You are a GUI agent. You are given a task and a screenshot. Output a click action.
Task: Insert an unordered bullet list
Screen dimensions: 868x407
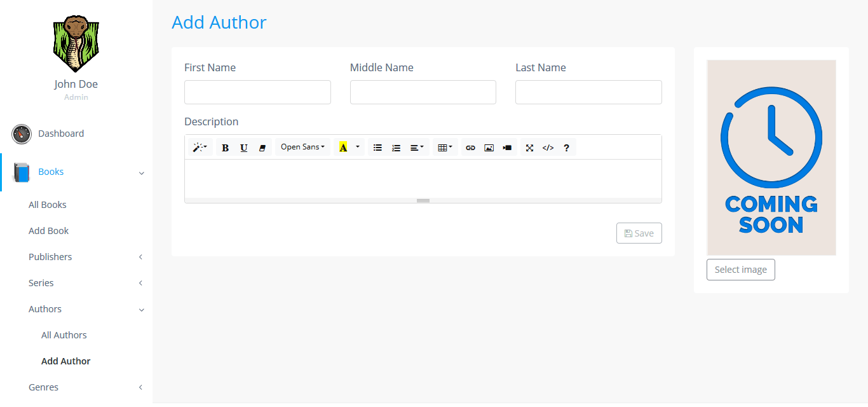point(377,148)
